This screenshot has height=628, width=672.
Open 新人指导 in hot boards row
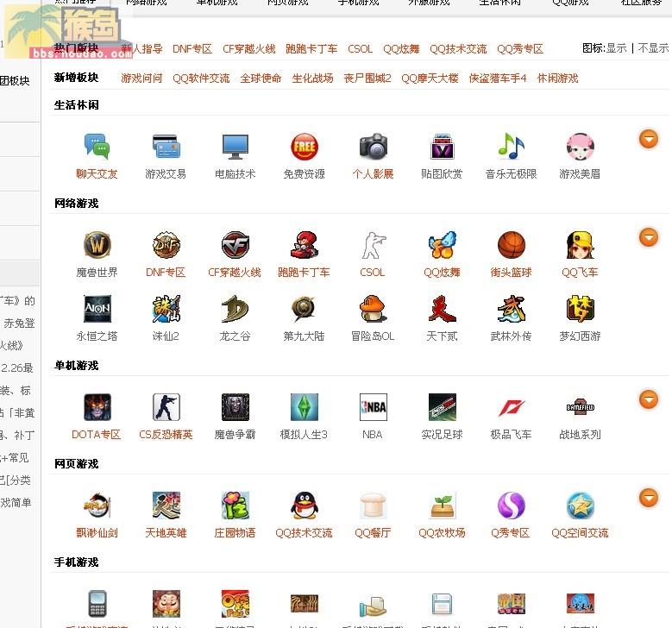(141, 49)
